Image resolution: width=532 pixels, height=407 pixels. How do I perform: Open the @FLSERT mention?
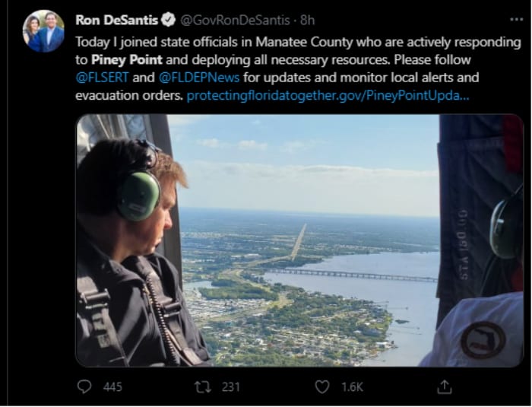102,78
